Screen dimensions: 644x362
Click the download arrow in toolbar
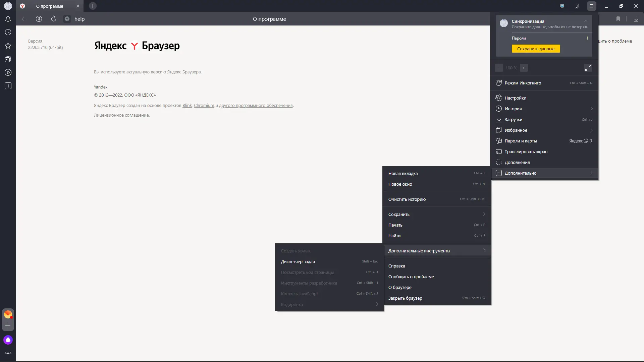tap(636, 19)
